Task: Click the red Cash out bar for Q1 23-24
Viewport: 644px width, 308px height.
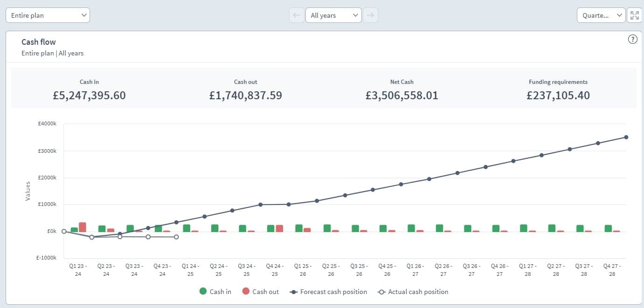Action: pos(83,227)
